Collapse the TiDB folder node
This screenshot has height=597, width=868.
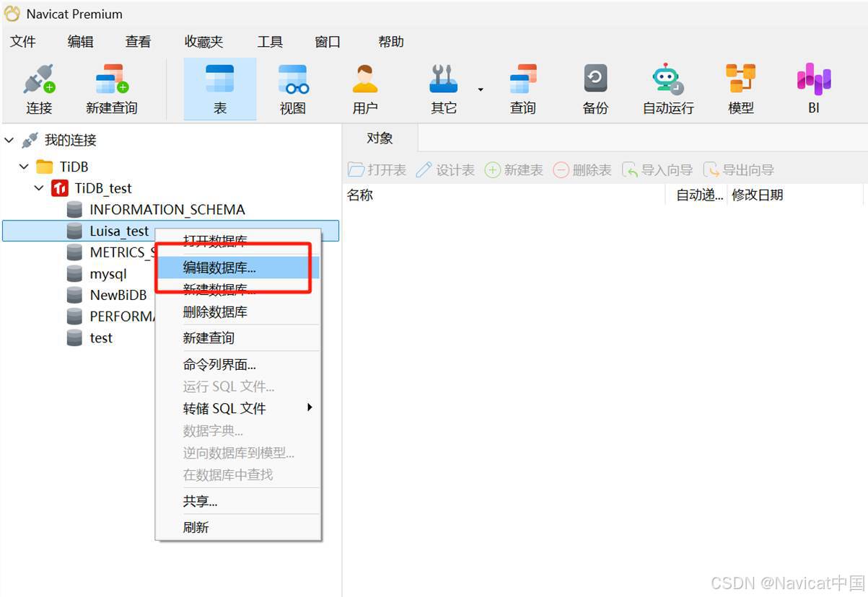click(x=25, y=167)
